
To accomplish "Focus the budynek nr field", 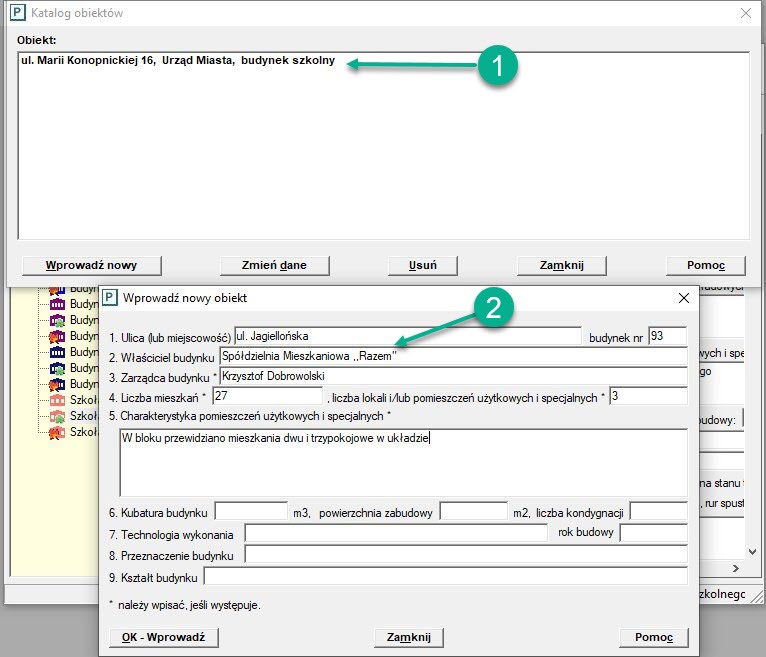I will tap(667, 336).
